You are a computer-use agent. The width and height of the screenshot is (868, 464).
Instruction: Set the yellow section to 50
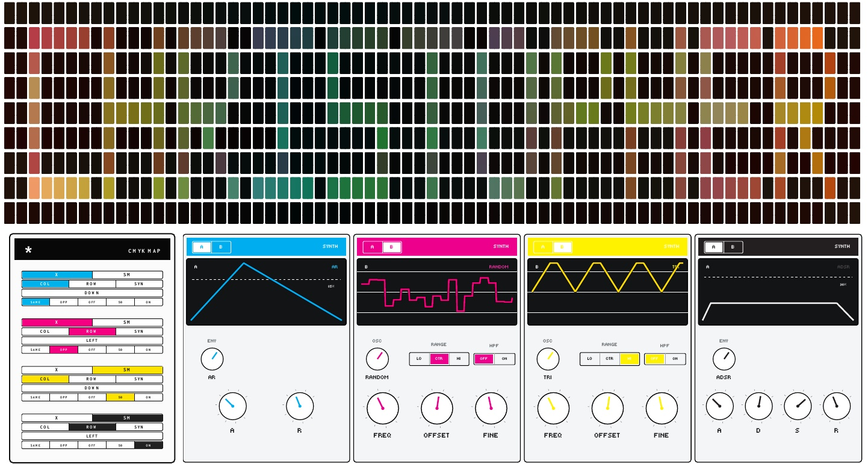click(120, 397)
